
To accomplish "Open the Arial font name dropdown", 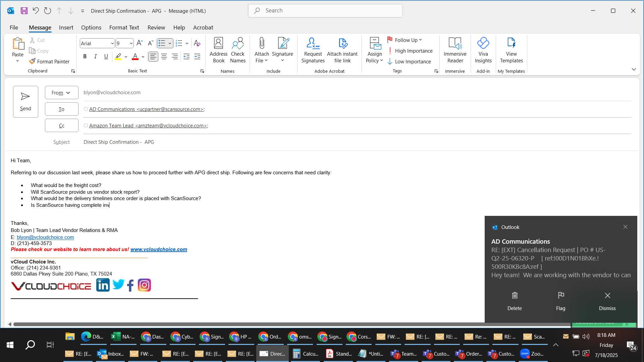I will coord(112,44).
